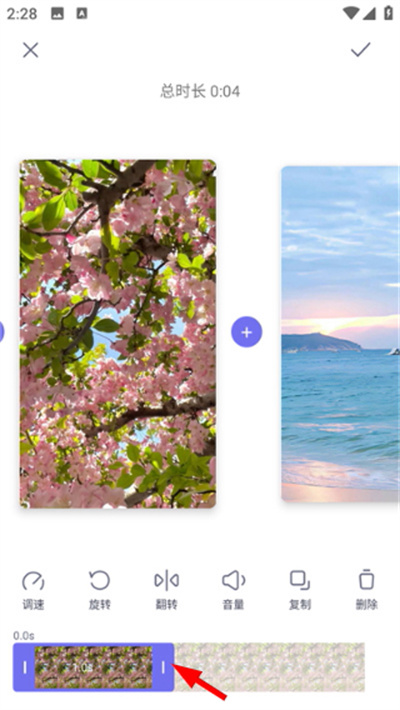Select the pink blossom clip preview
This screenshot has width=400, height=710.
118,334
